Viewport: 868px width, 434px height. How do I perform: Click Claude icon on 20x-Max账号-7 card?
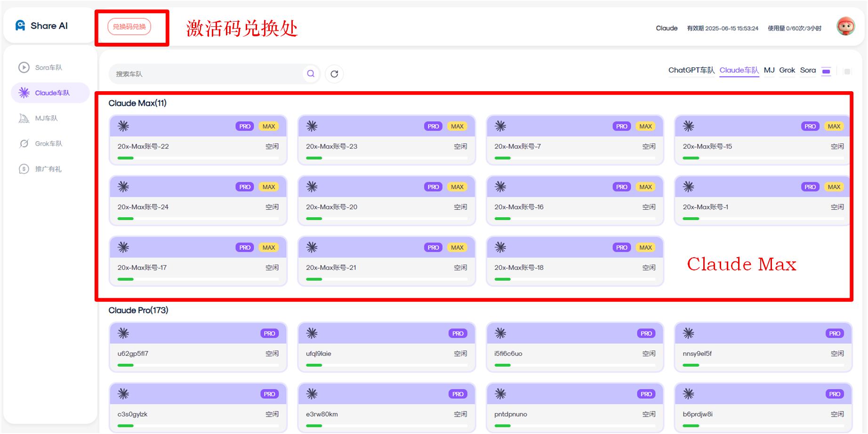click(x=500, y=126)
